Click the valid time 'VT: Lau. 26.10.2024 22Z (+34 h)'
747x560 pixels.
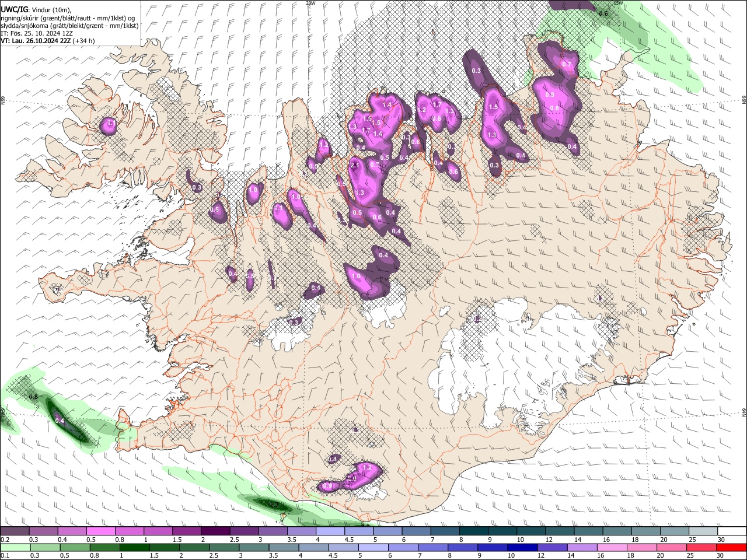(48, 41)
